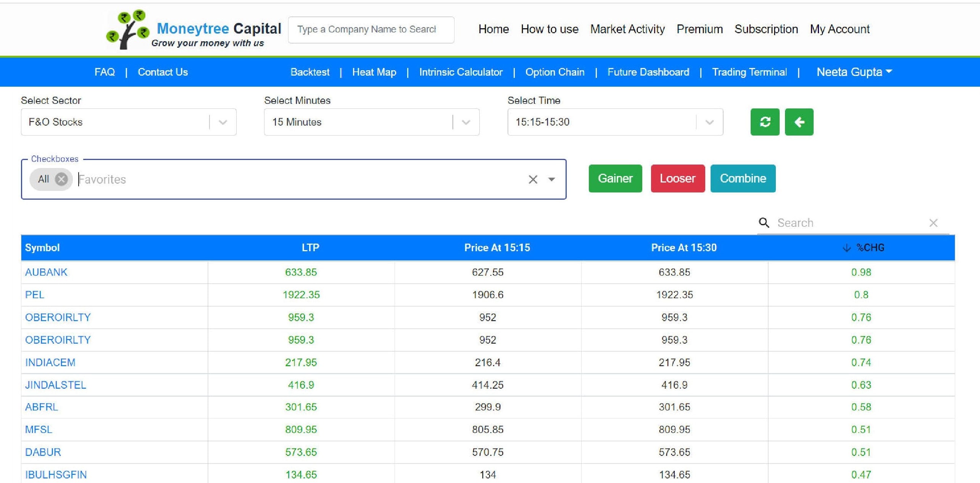Click the Contact Us link
Viewport: 980px width, 483px height.
click(163, 72)
